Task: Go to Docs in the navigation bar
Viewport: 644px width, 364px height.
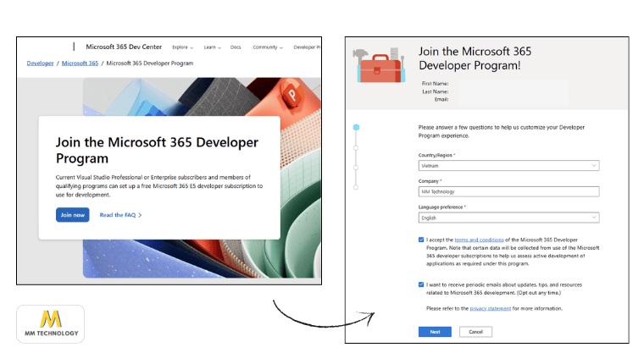Action: point(236,47)
